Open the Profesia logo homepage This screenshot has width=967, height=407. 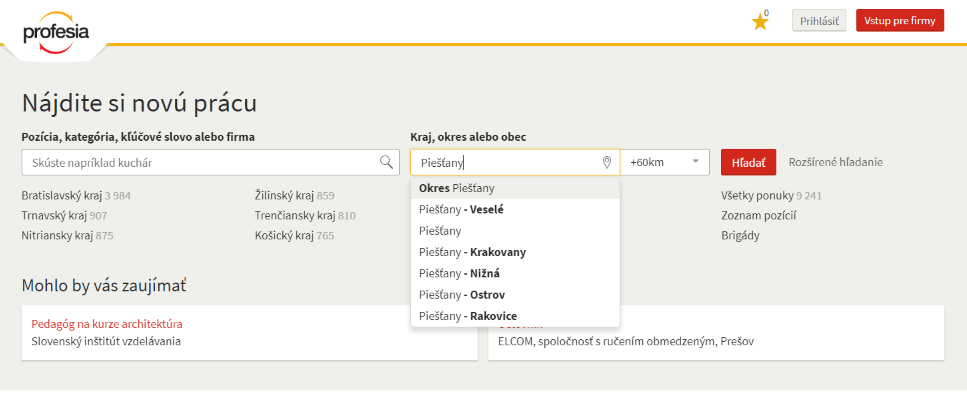[56, 32]
